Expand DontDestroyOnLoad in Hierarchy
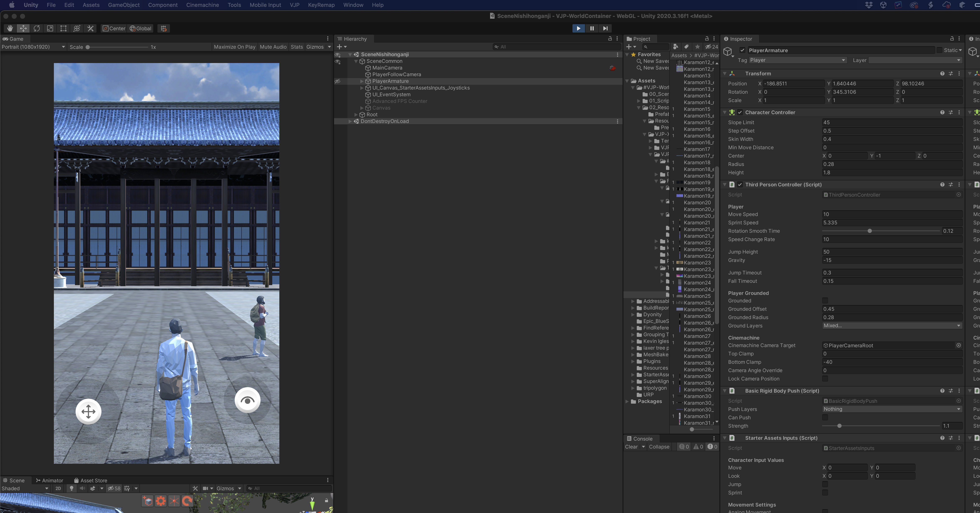The width and height of the screenshot is (980, 513). [x=350, y=121]
